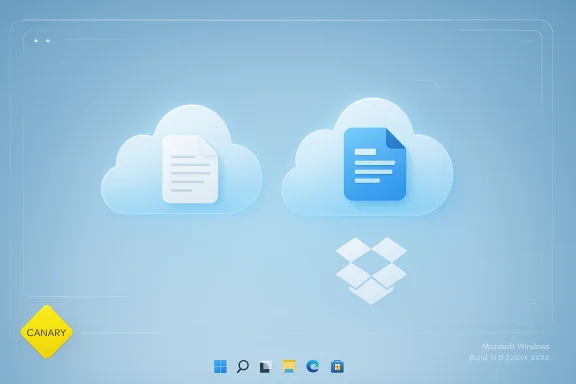This screenshot has height=384, width=576.
Task: Launch File Explorer from taskbar
Action: pos(289,366)
